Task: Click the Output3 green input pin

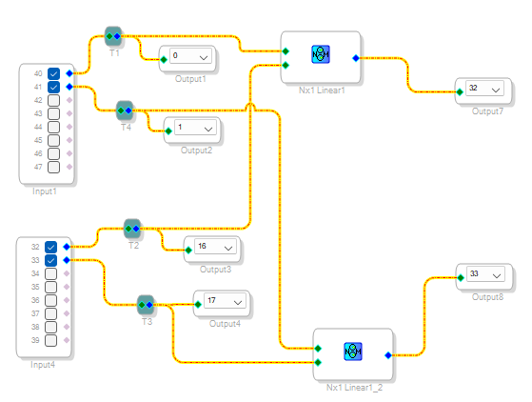Action: click(x=188, y=251)
